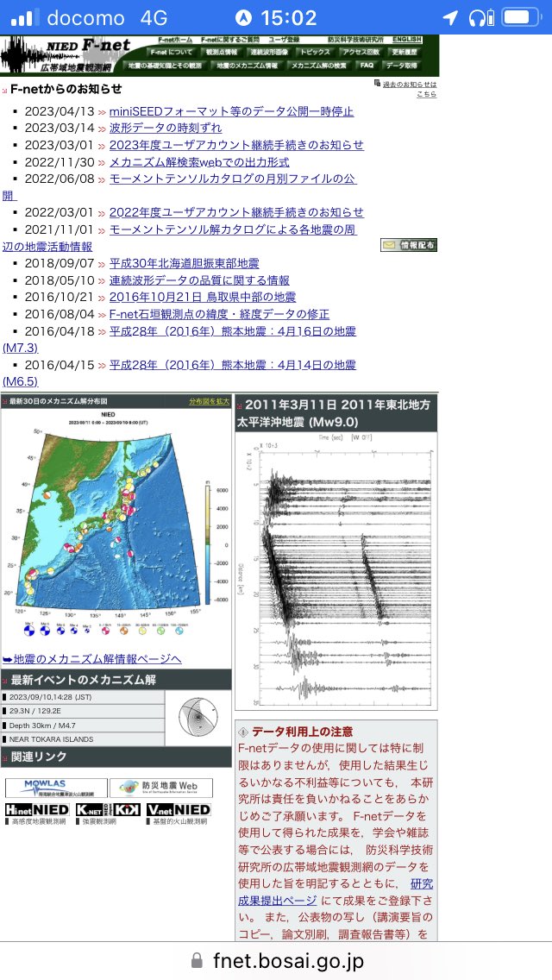Screen dimensions: 552x980
Task: Open miniSEEDフォーマット等のデータ公開一時停止 notice
Action: click(x=231, y=111)
